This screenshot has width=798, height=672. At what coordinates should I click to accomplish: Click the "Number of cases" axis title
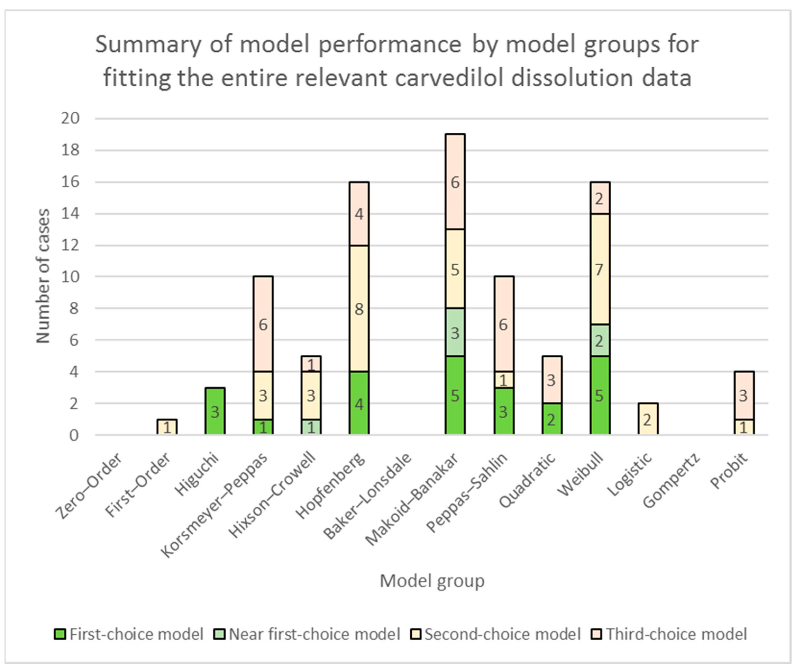(43, 276)
